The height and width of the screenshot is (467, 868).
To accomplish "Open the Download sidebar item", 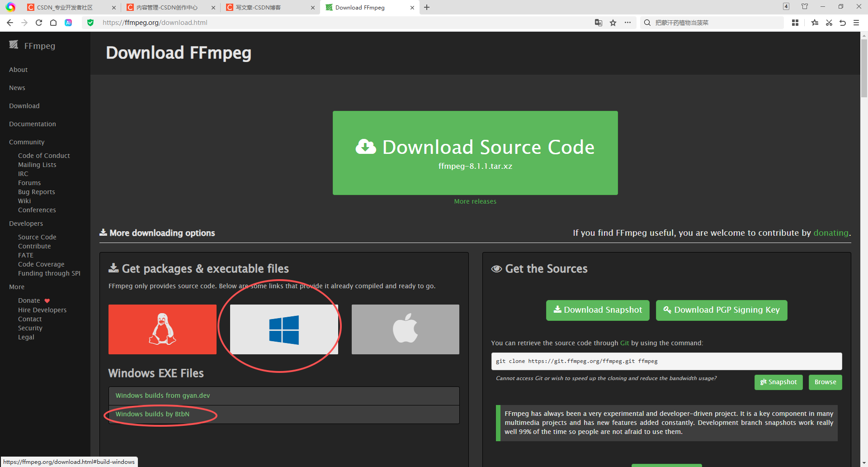I will click(x=24, y=106).
